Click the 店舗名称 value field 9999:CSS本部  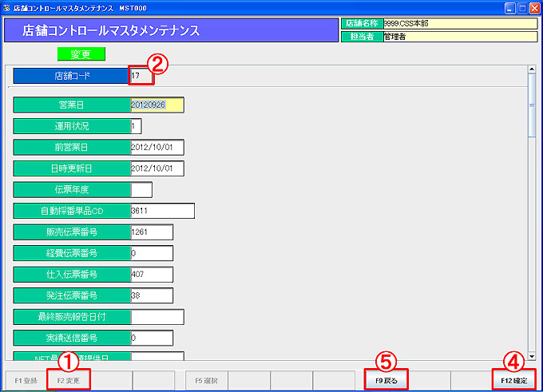pos(460,23)
